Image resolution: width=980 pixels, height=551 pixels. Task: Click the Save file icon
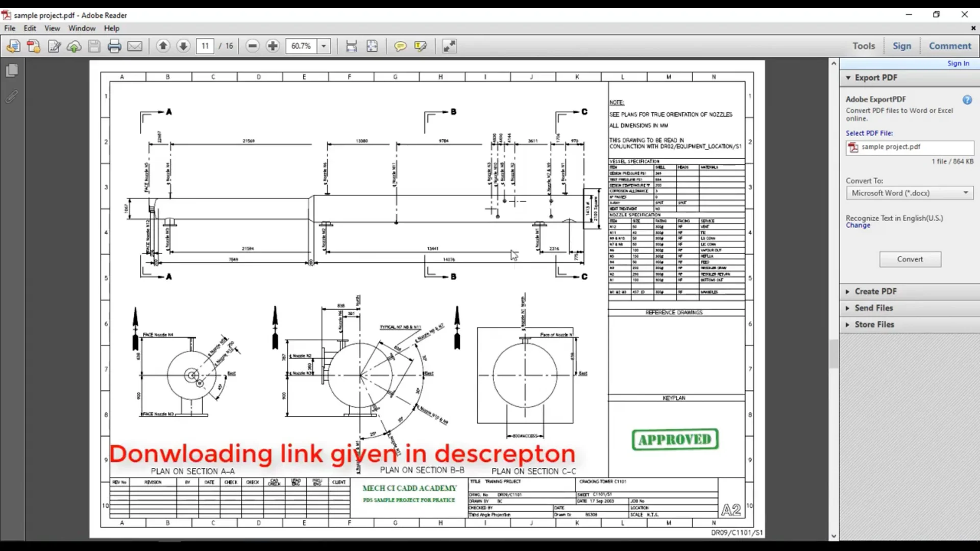tap(94, 46)
